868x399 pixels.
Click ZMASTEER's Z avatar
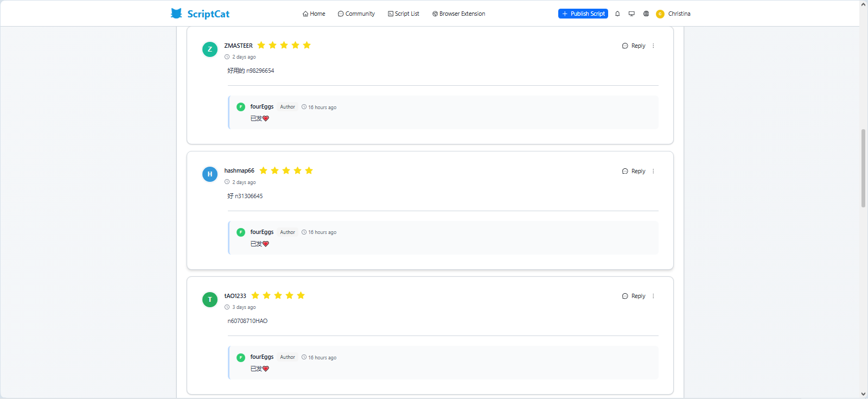pyautogui.click(x=210, y=49)
